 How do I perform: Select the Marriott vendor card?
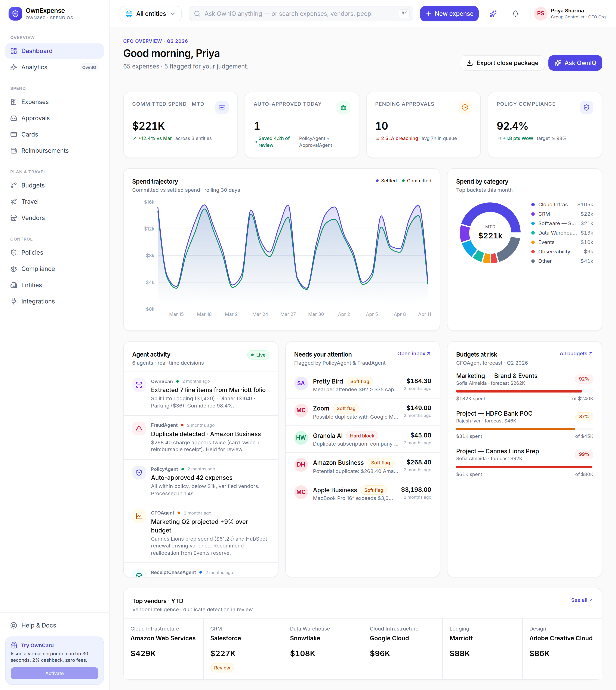(x=483, y=649)
